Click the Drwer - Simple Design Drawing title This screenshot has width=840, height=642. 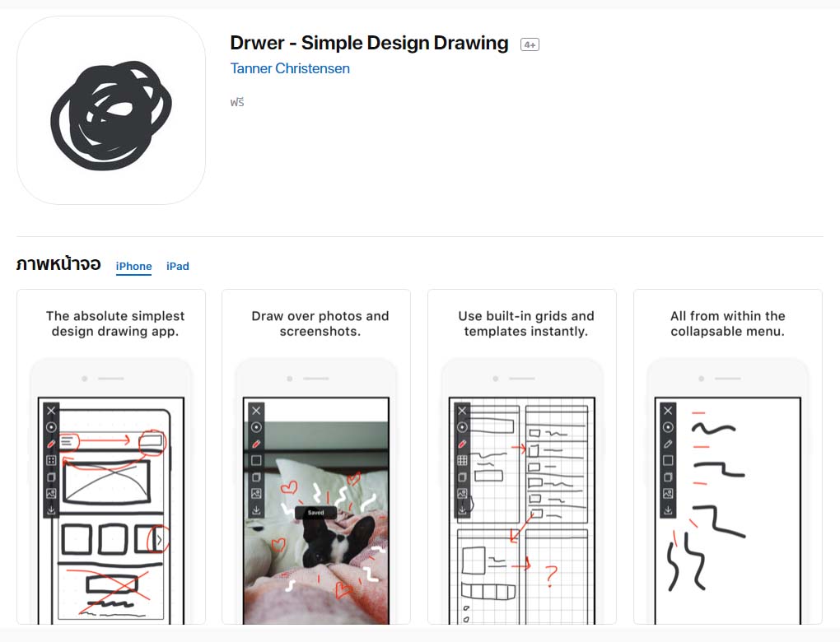pos(369,44)
